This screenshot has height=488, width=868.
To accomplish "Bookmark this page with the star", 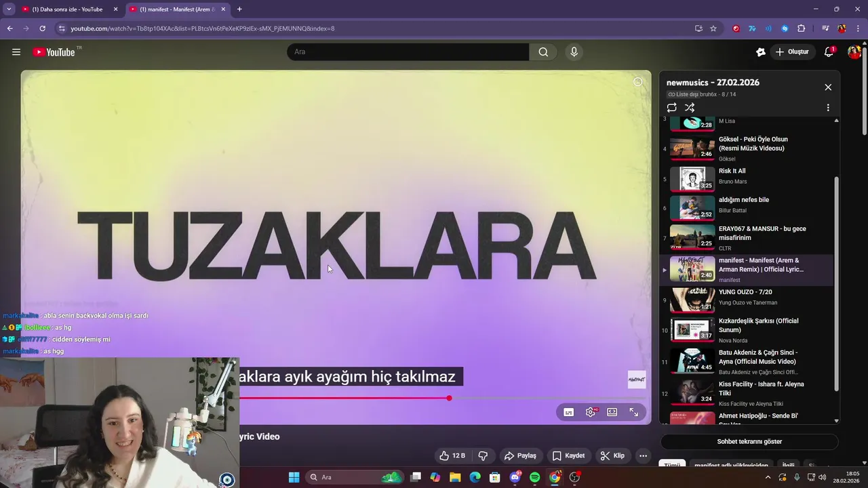I will pyautogui.click(x=713, y=28).
